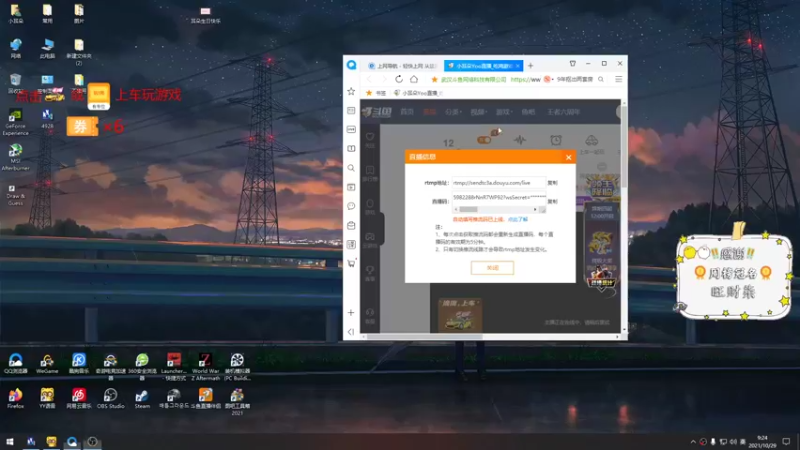
Task: Click the car thumbnail at page bottom
Action: pyautogui.click(x=460, y=315)
